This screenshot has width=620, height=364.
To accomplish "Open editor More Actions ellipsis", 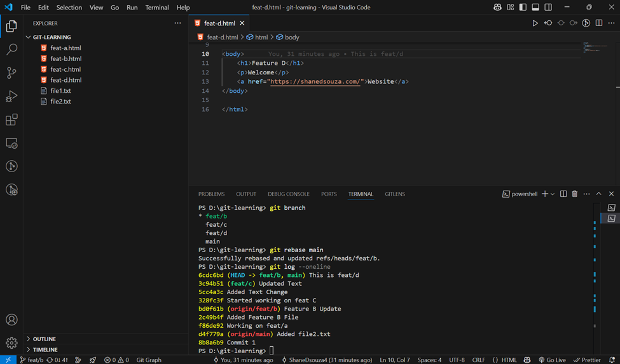I will [611, 24].
